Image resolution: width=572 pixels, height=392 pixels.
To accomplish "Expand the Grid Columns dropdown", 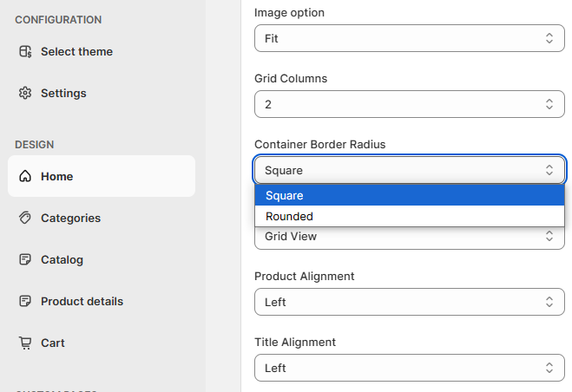I will click(x=410, y=104).
